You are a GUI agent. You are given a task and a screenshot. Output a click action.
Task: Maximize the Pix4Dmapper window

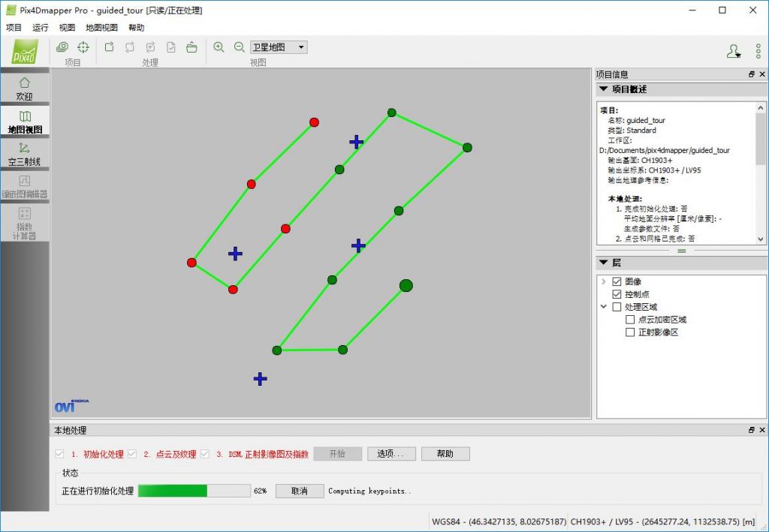tap(722, 10)
